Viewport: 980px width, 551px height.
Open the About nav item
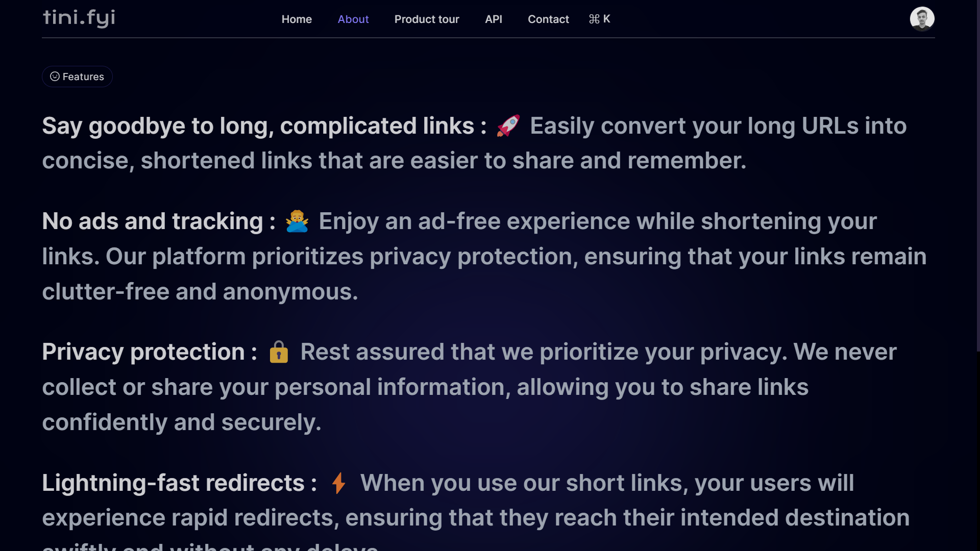(353, 19)
